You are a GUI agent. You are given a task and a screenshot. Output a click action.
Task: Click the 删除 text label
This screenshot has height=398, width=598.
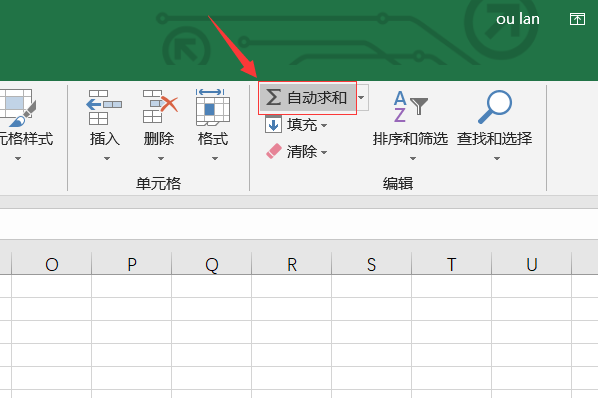click(159, 138)
